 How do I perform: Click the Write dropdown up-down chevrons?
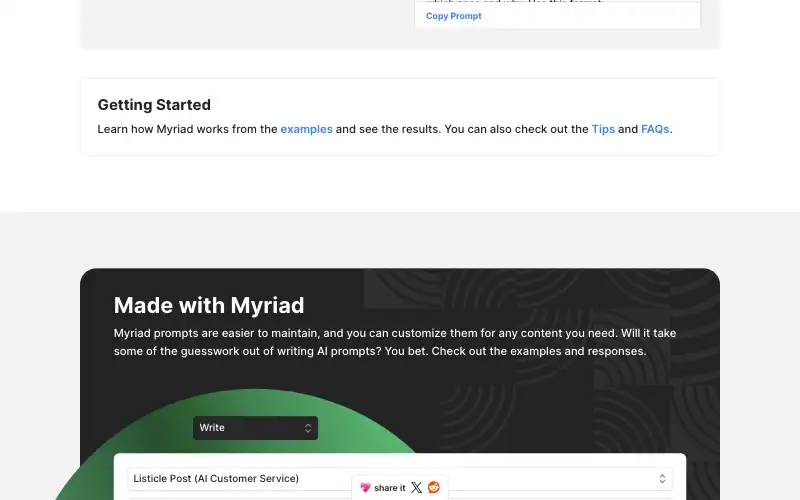coord(308,428)
